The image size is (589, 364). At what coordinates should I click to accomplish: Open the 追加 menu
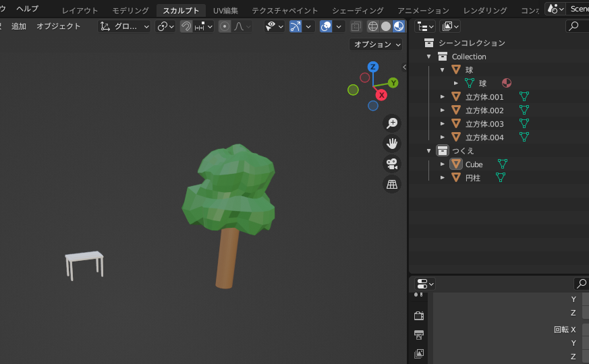click(x=19, y=26)
